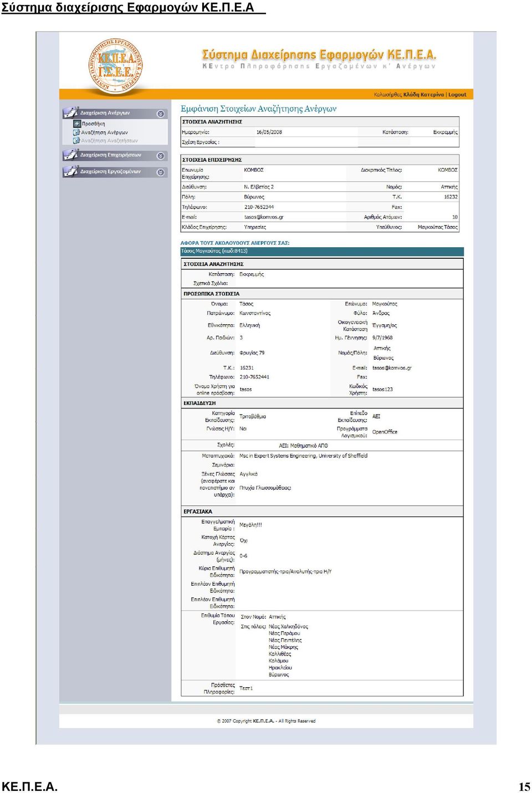
Task: Click the personal postal code 16231
Action: [x=247, y=367]
